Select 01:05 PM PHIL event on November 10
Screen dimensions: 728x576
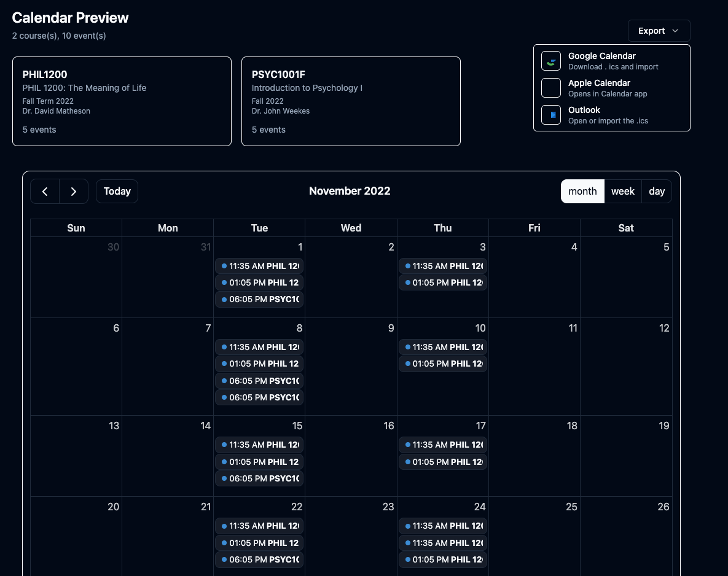[x=442, y=364]
